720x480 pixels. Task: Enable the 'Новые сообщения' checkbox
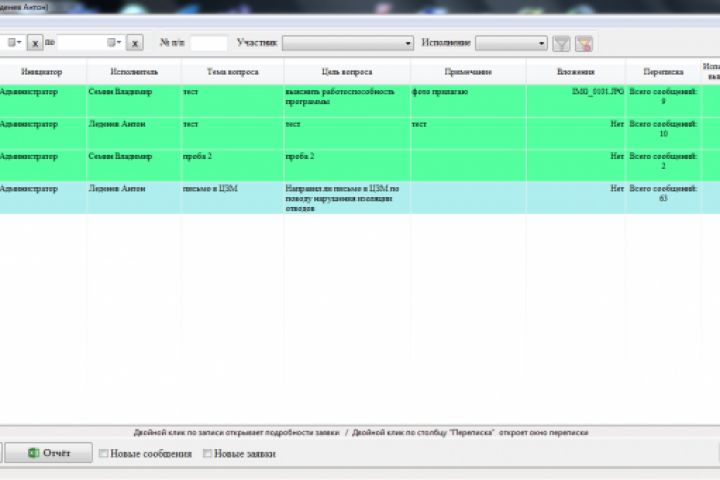104,453
